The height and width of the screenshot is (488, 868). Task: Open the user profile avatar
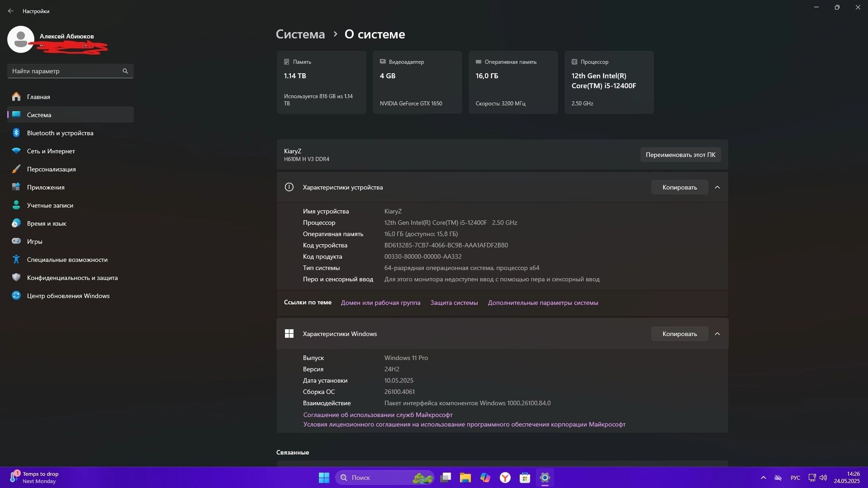(x=21, y=39)
